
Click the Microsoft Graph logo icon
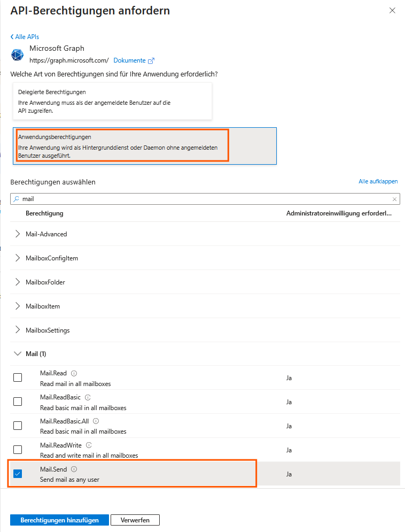coord(18,55)
